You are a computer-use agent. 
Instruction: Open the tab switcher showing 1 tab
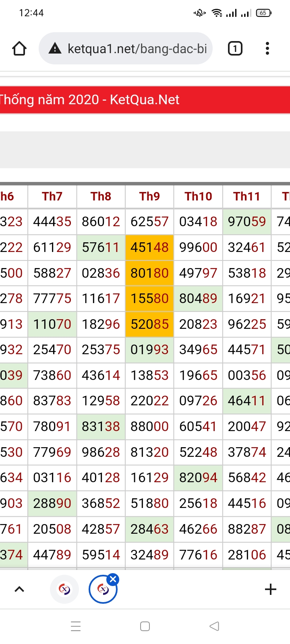click(235, 49)
